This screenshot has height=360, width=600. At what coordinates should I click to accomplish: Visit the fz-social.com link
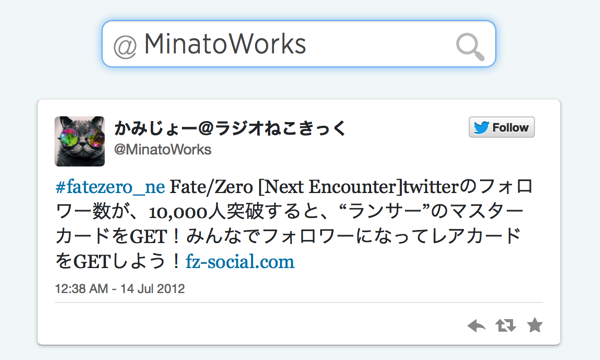[x=240, y=262]
